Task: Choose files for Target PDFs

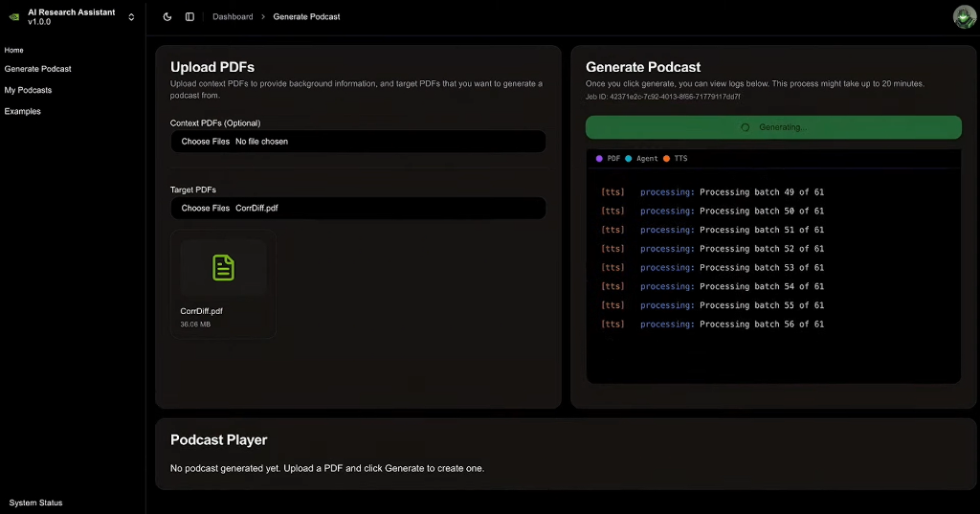Action: tap(206, 208)
